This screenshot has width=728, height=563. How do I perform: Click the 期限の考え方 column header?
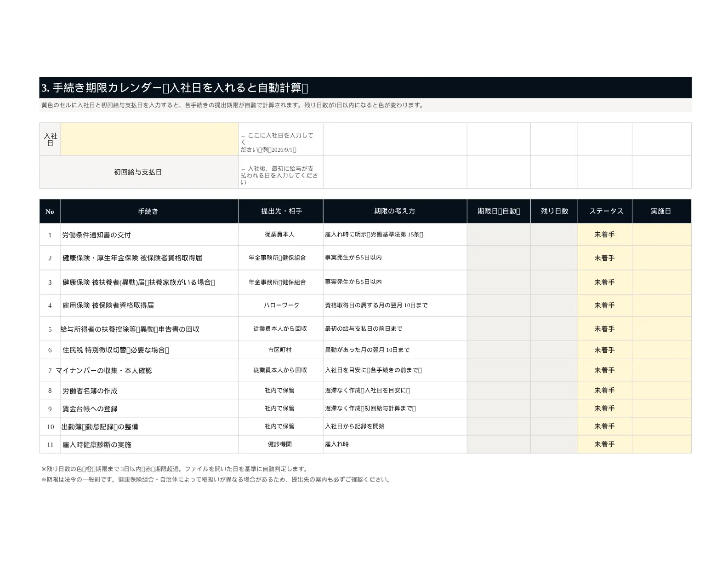coord(395,212)
